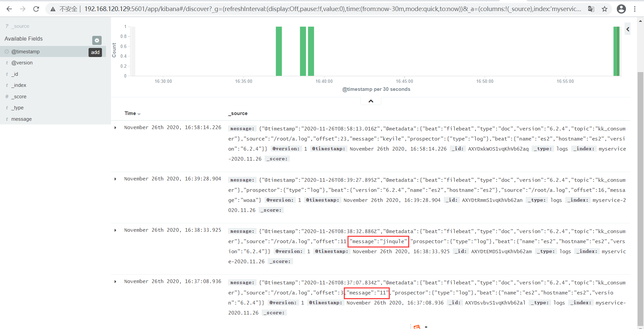This screenshot has height=329, width=644.
Task: Click the Google Translate icon in the address bar
Action: point(591,9)
